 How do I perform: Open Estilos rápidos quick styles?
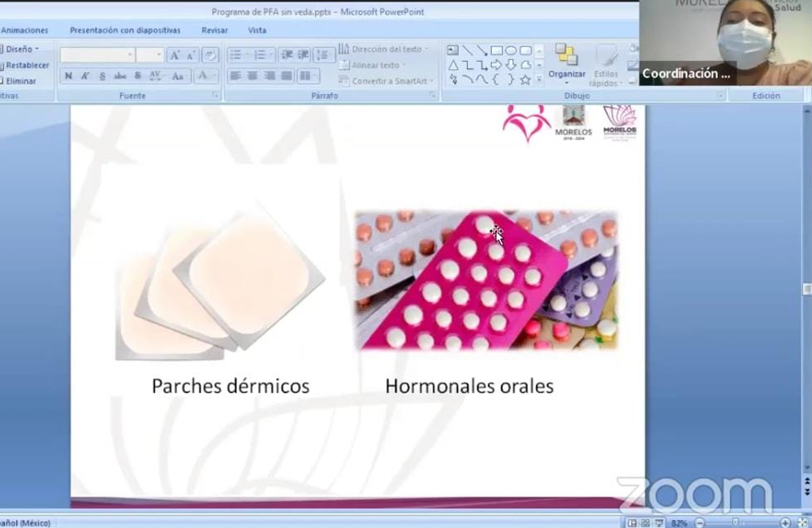(x=606, y=65)
